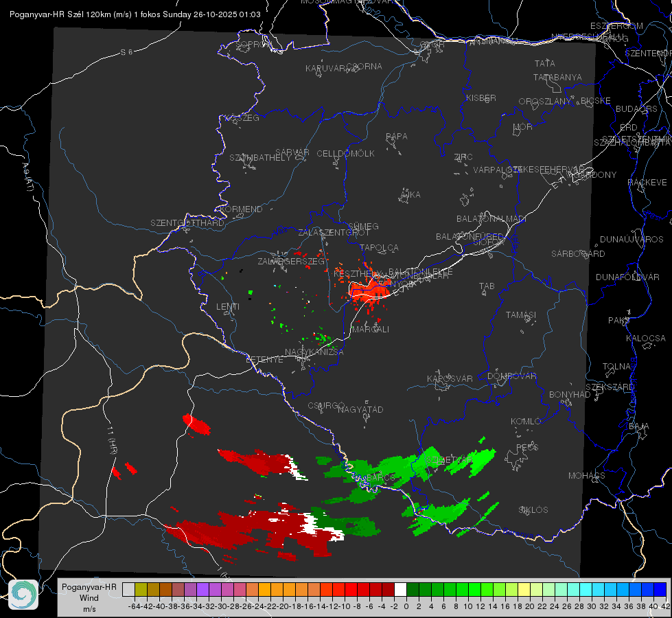Click the 'A 9 (AT)' road label
This screenshot has height=618, width=672.
pyautogui.click(x=27, y=177)
